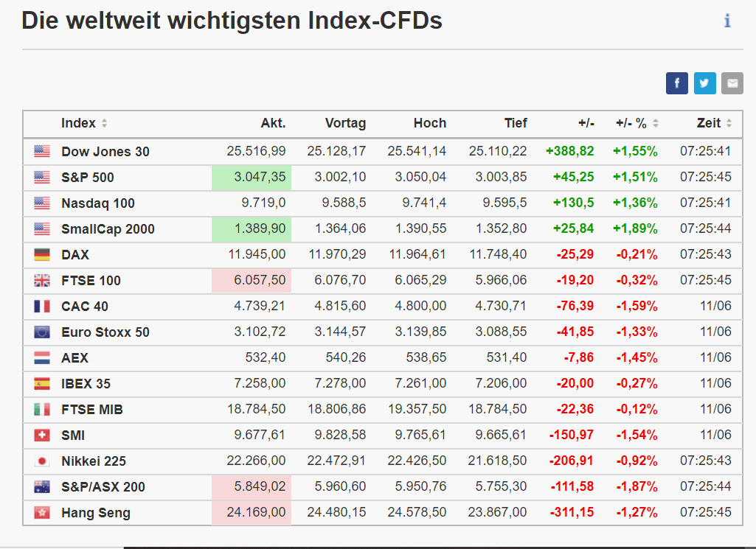Image resolution: width=756 pixels, height=549 pixels.
Task: Send the table via email icon
Action: (x=732, y=83)
